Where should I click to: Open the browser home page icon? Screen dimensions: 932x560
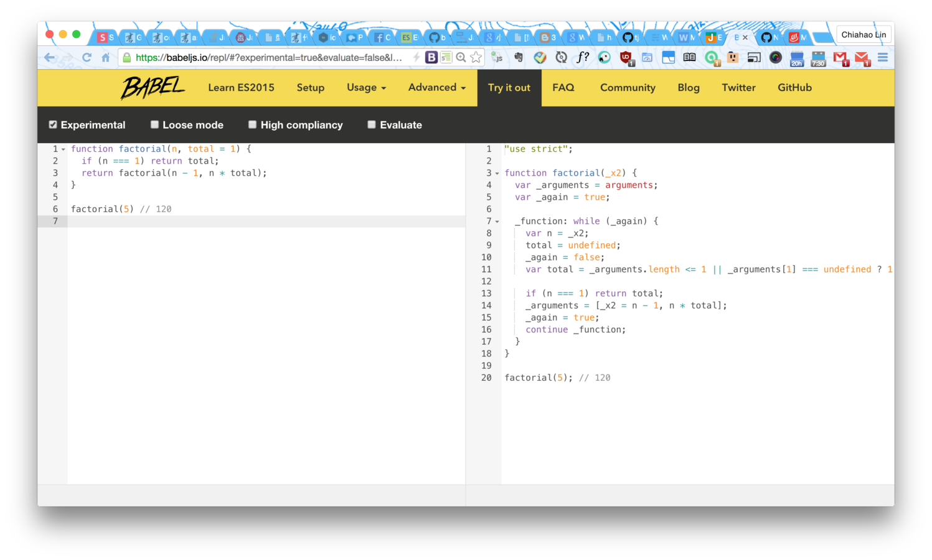(106, 57)
